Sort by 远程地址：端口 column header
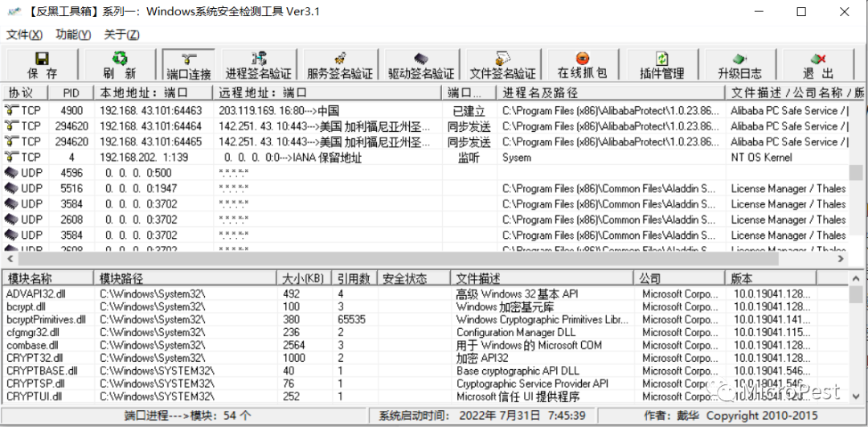868x427 pixels. coord(327,92)
